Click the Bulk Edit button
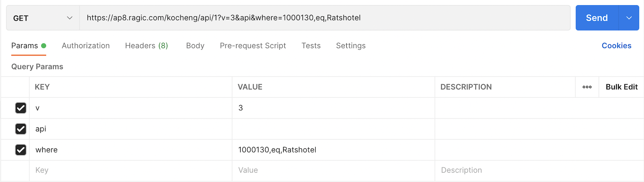644x182 pixels. click(x=621, y=87)
